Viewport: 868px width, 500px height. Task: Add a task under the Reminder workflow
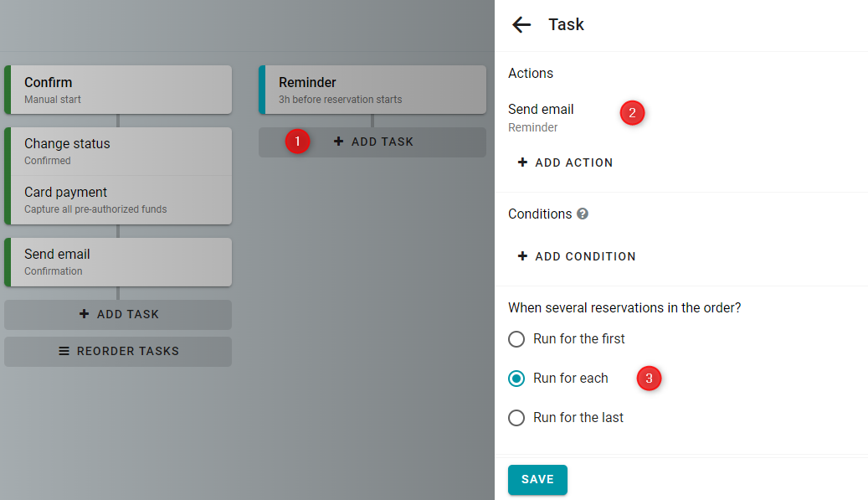point(372,142)
